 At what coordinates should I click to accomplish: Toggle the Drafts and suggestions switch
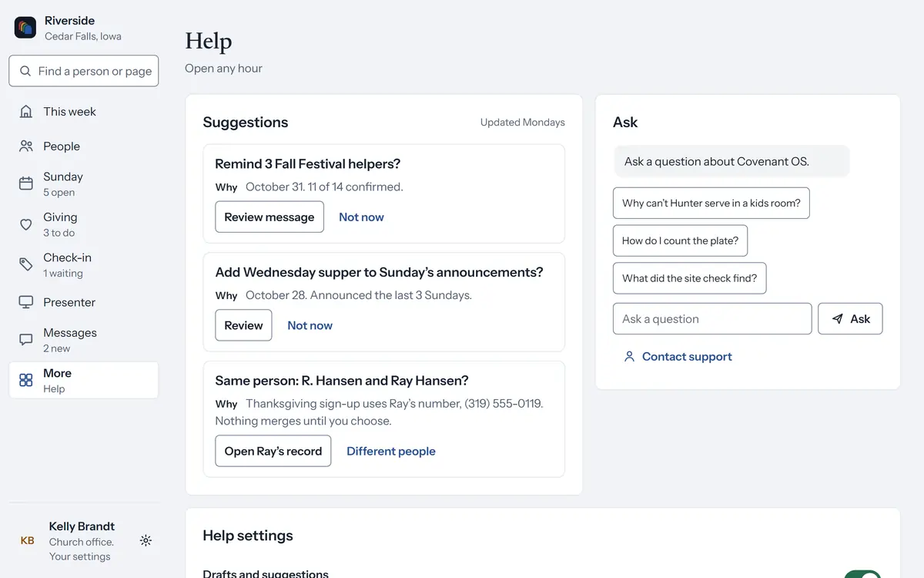(x=862, y=574)
